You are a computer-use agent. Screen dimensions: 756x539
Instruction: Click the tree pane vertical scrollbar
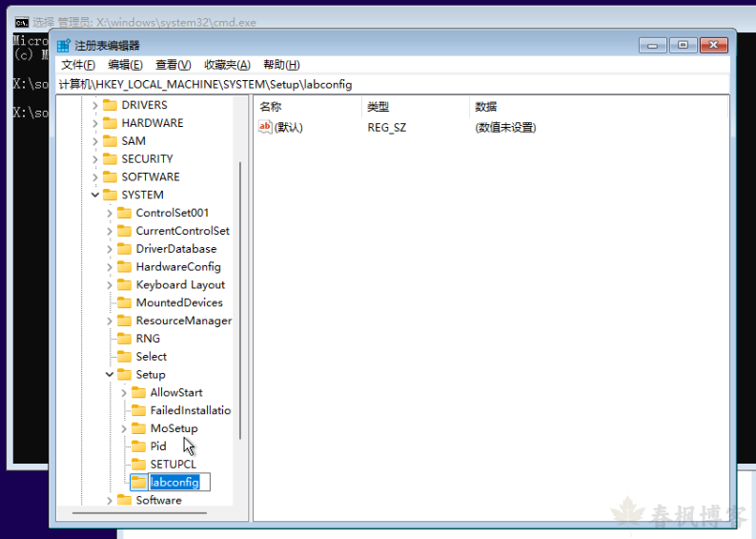point(239,301)
